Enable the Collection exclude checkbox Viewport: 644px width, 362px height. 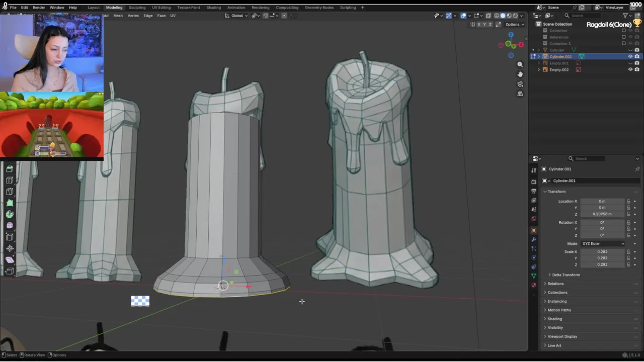tap(624, 30)
